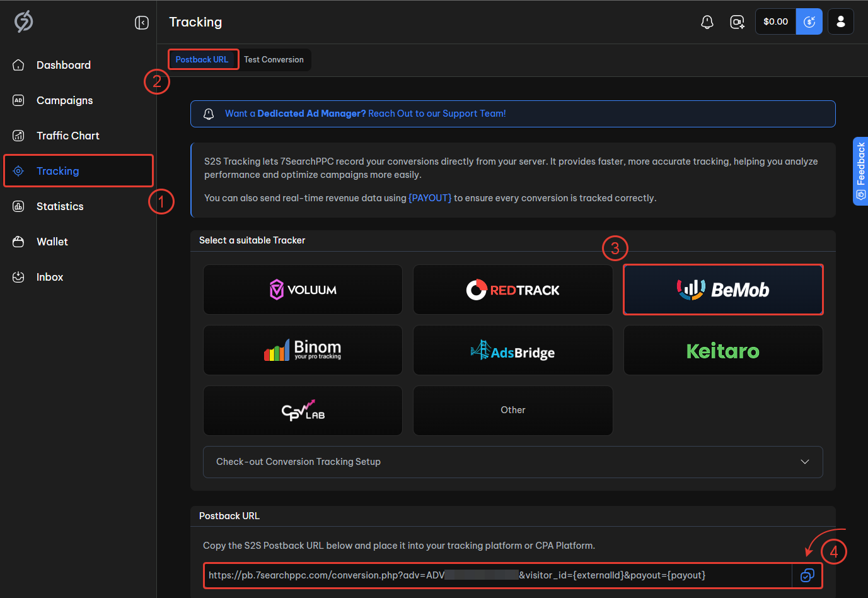Viewport: 868px width, 598px height.
Task: Click the Inbox tray icon
Action: [18, 277]
